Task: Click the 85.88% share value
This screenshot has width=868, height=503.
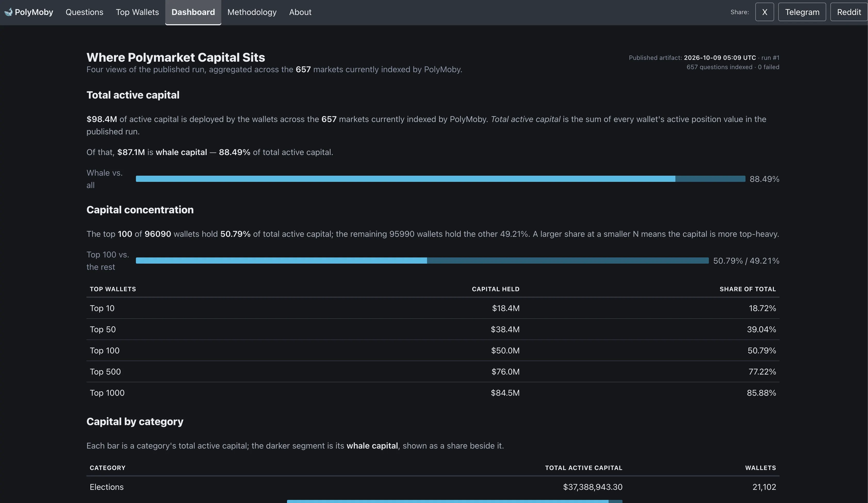Action: pyautogui.click(x=761, y=393)
